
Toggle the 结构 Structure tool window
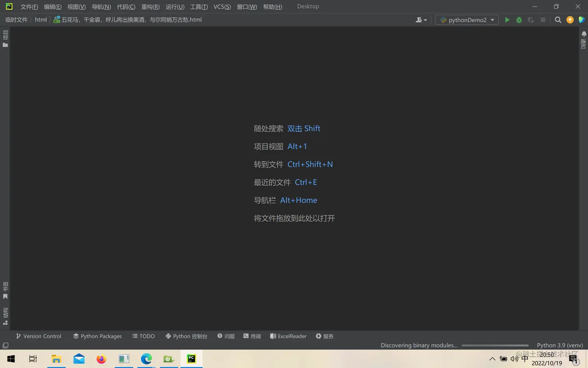tap(5, 316)
